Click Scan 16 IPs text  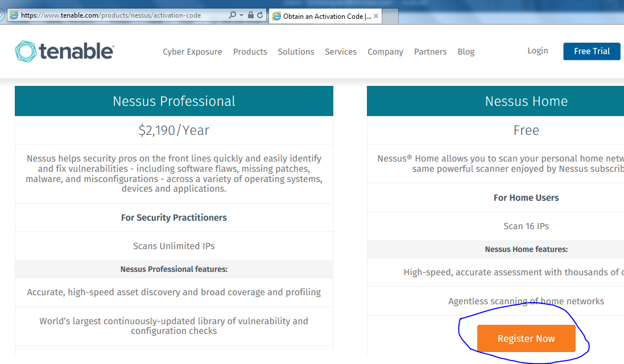[x=526, y=226]
